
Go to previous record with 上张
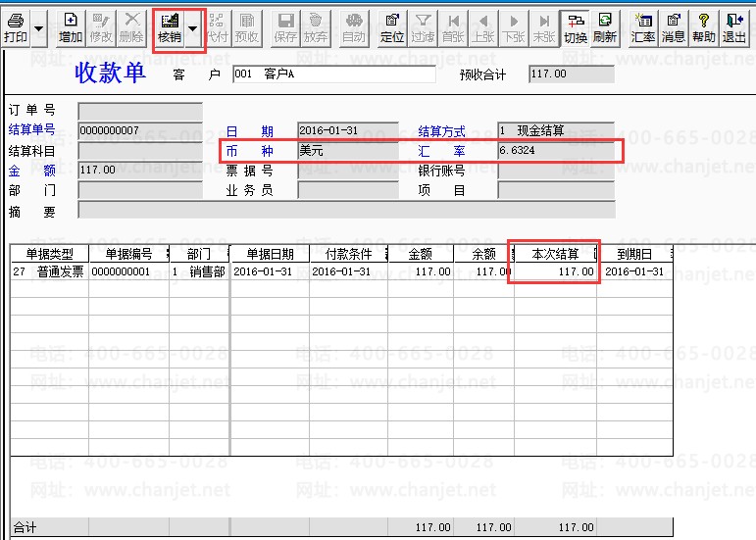[x=483, y=28]
